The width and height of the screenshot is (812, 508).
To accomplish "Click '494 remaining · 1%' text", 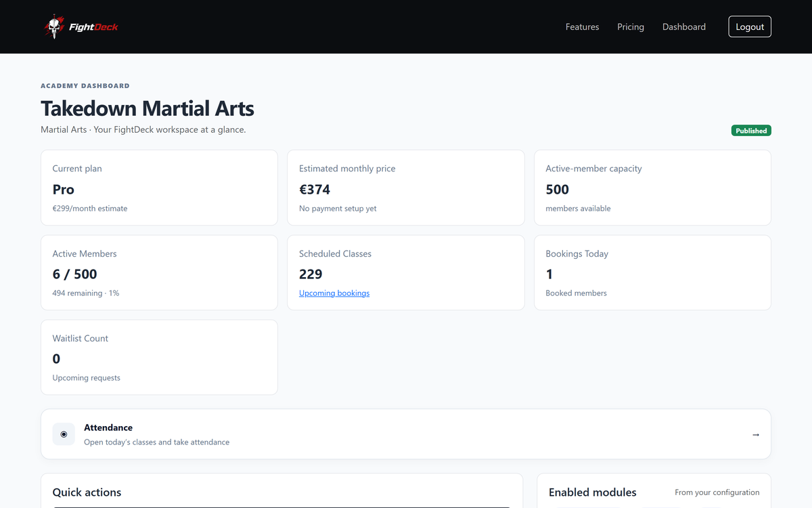I will click(86, 293).
